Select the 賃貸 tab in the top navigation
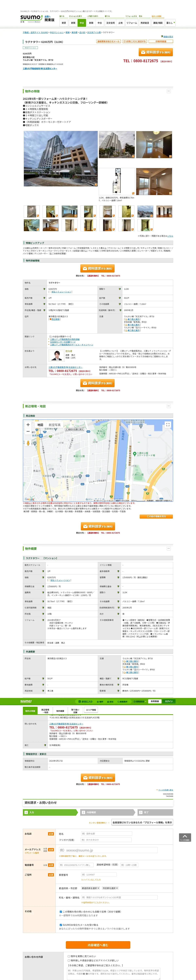The height and width of the screenshot is (980, 196). click(64, 23)
